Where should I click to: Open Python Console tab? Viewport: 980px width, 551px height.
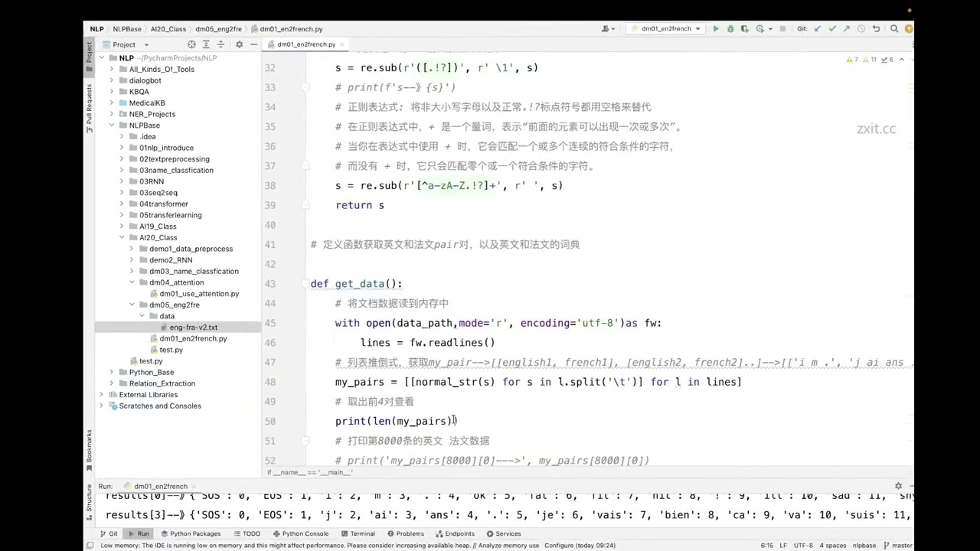pyautogui.click(x=299, y=533)
